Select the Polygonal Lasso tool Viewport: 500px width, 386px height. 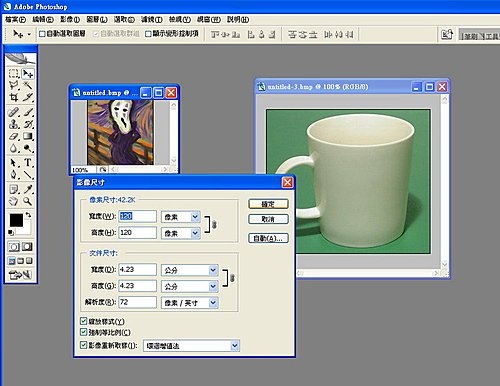click(14, 85)
